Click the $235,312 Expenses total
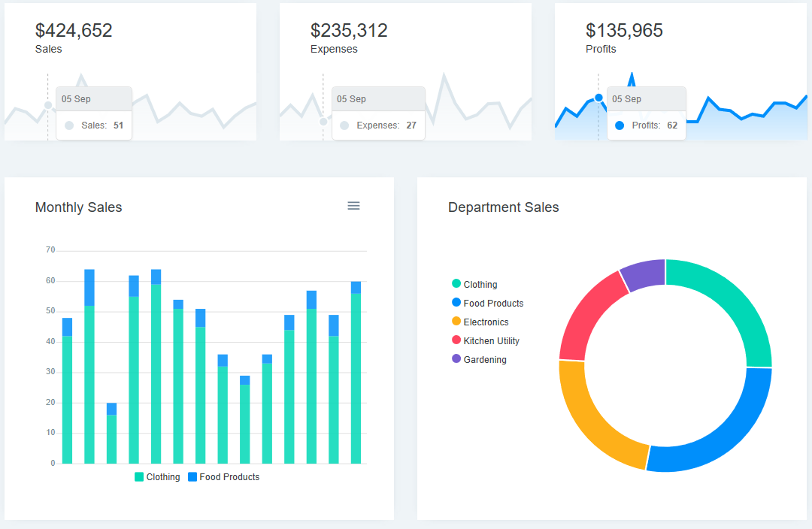 348,31
